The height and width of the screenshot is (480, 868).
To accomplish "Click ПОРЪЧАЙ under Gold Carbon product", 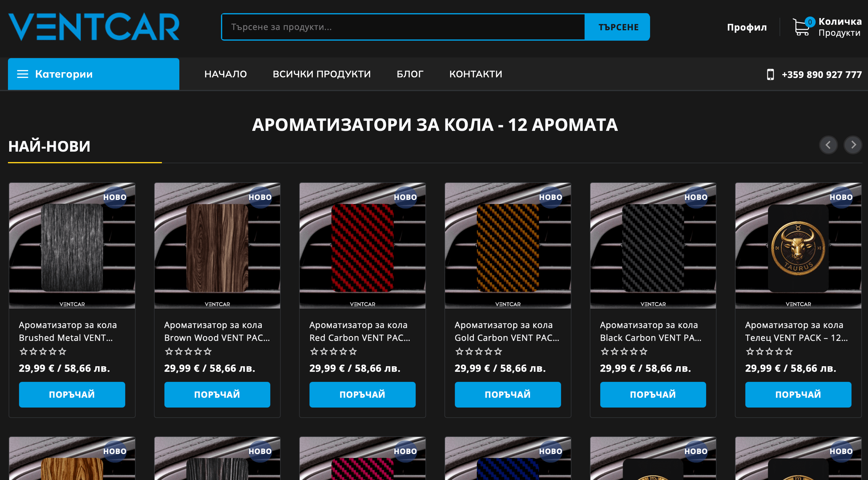I will click(x=508, y=394).
